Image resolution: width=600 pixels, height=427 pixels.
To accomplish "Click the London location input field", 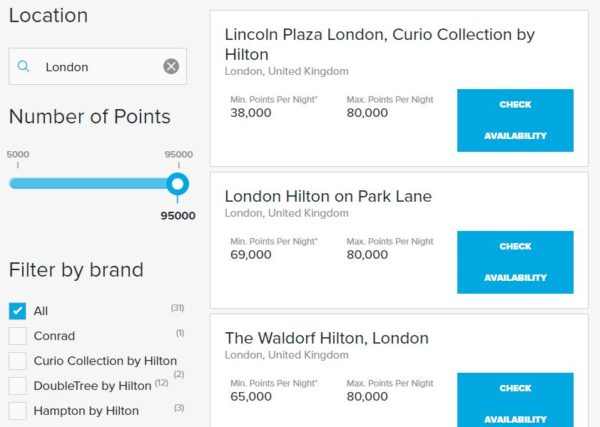I will click(x=98, y=67).
